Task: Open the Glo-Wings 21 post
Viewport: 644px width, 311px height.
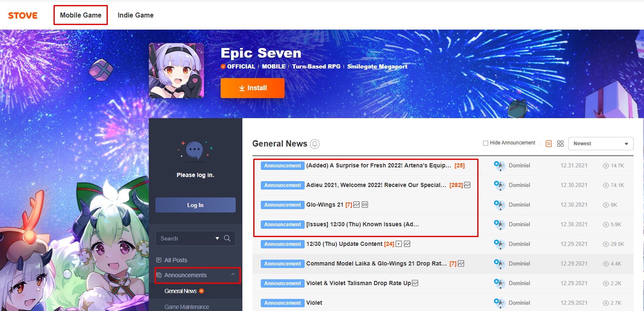Action: point(325,205)
